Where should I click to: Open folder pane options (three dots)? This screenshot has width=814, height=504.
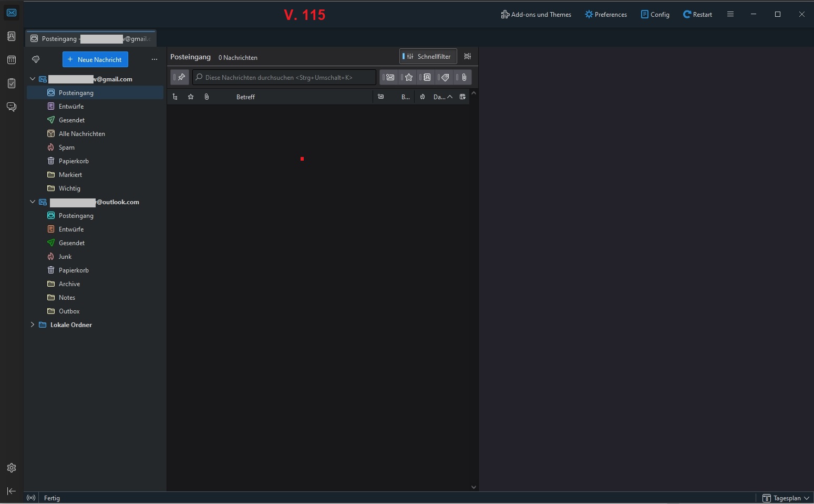[x=154, y=59]
